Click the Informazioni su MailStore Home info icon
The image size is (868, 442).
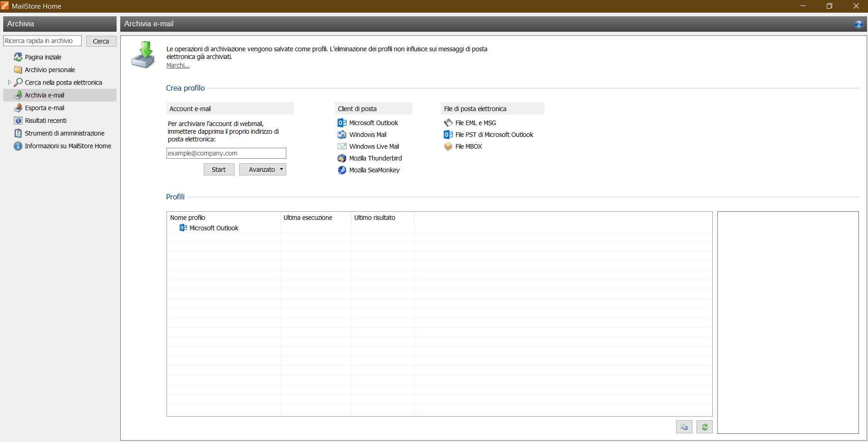coord(18,146)
